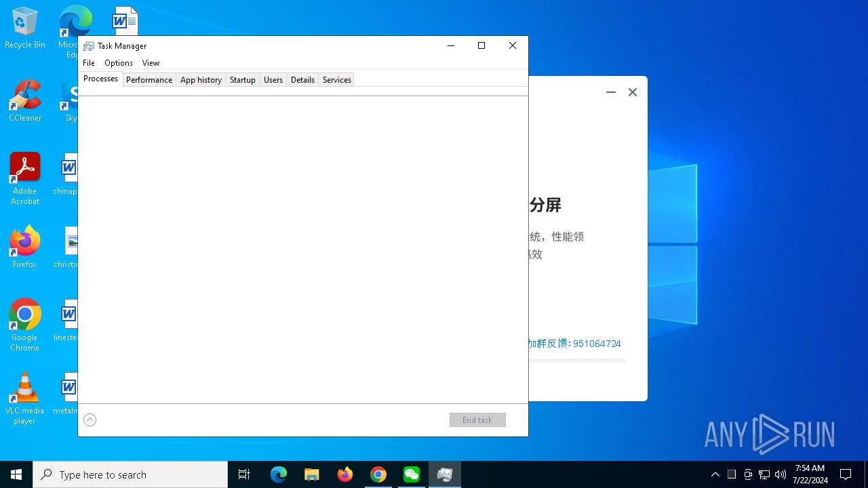868x488 pixels.
Task: Open the clock showing 7:54 AM
Action: tap(810, 474)
